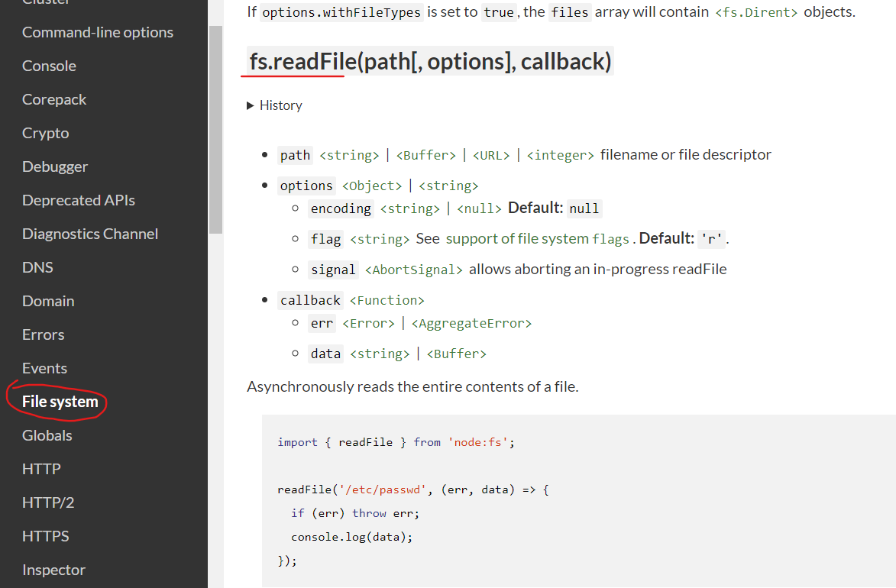The image size is (896, 588).
Task: Click the sidebar scrollbar thumb
Action: pyautogui.click(x=215, y=130)
